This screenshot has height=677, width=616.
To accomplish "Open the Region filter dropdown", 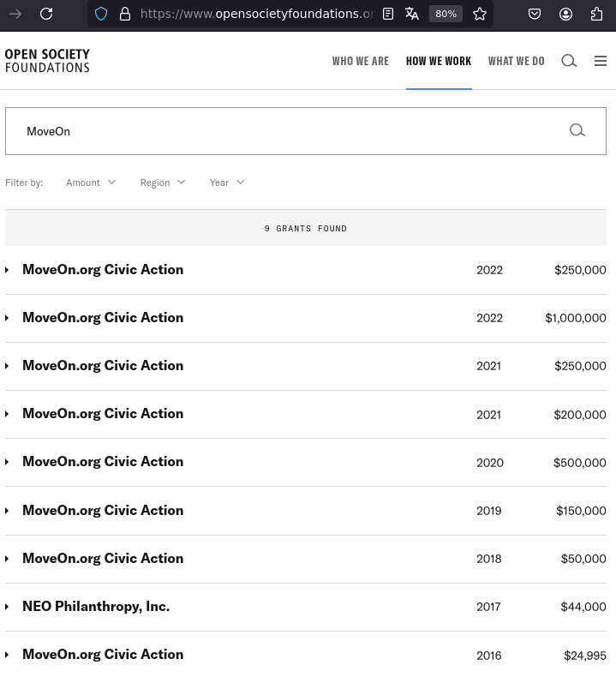I will (163, 183).
